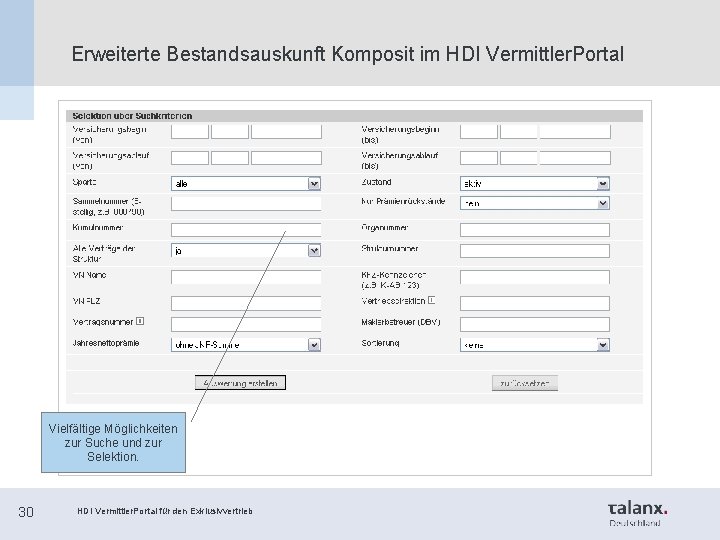Open the Sparte dropdown showing 'alle'

pos(246,184)
